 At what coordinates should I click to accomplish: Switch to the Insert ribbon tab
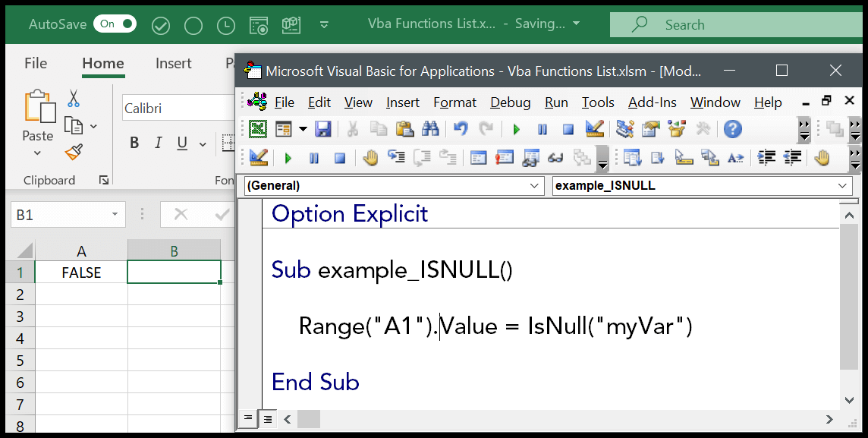coord(173,63)
